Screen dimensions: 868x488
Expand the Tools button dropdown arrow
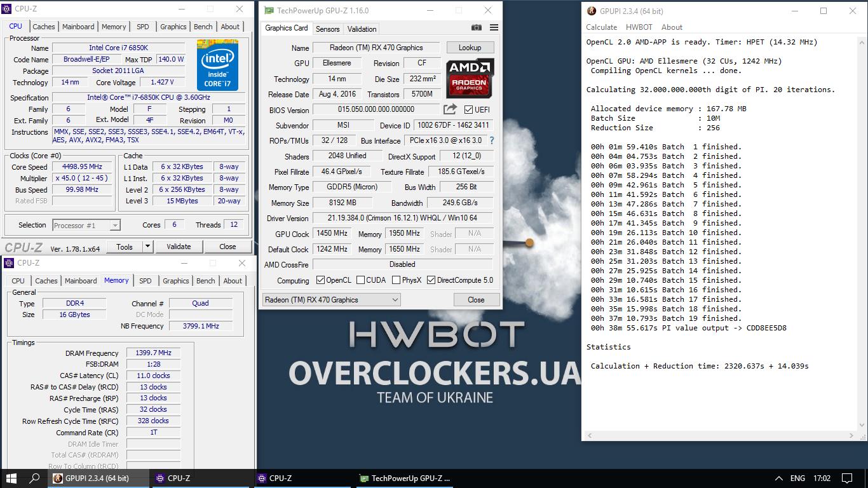pos(147,247)
